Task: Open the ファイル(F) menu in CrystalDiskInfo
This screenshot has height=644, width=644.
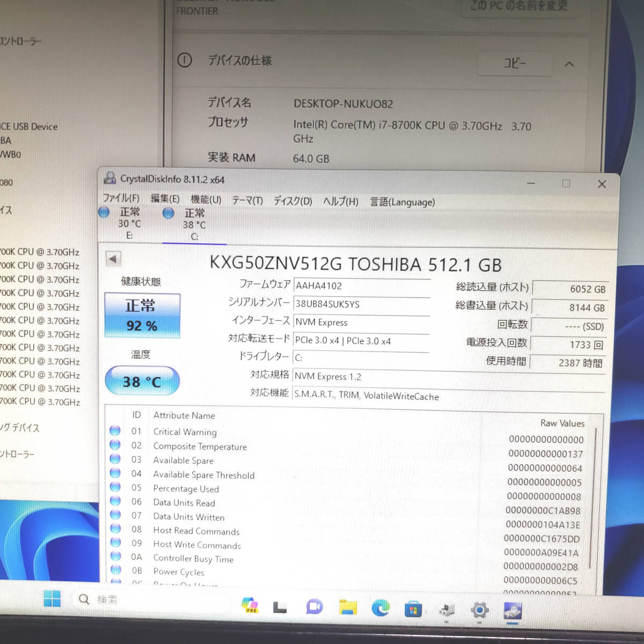Action: (x=121, y=198)
